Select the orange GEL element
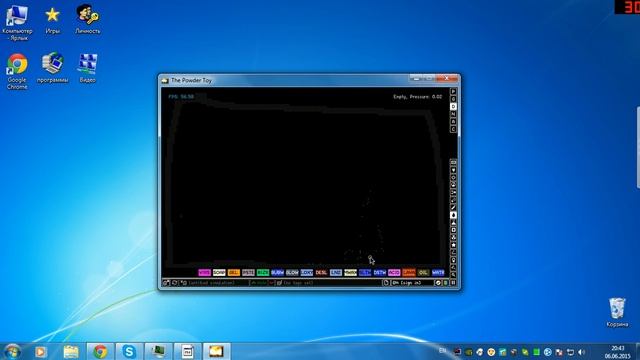This screenshot has width=640, height=360. coord(234,272)
